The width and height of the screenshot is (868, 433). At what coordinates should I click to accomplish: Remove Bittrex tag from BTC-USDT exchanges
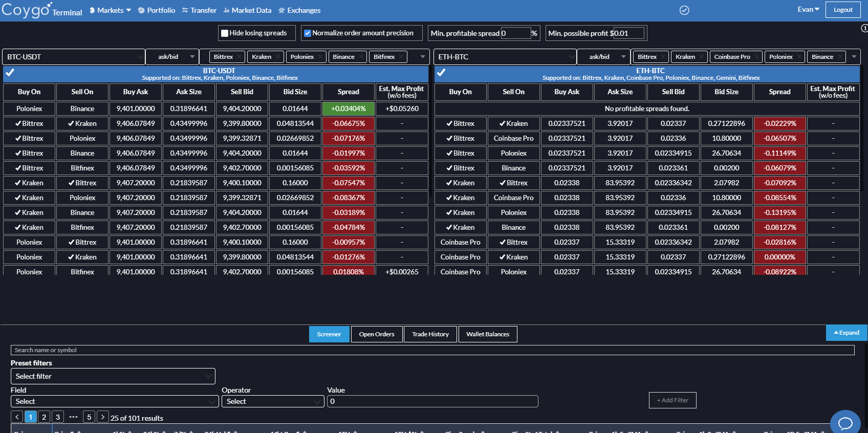[x=240, y=57]
